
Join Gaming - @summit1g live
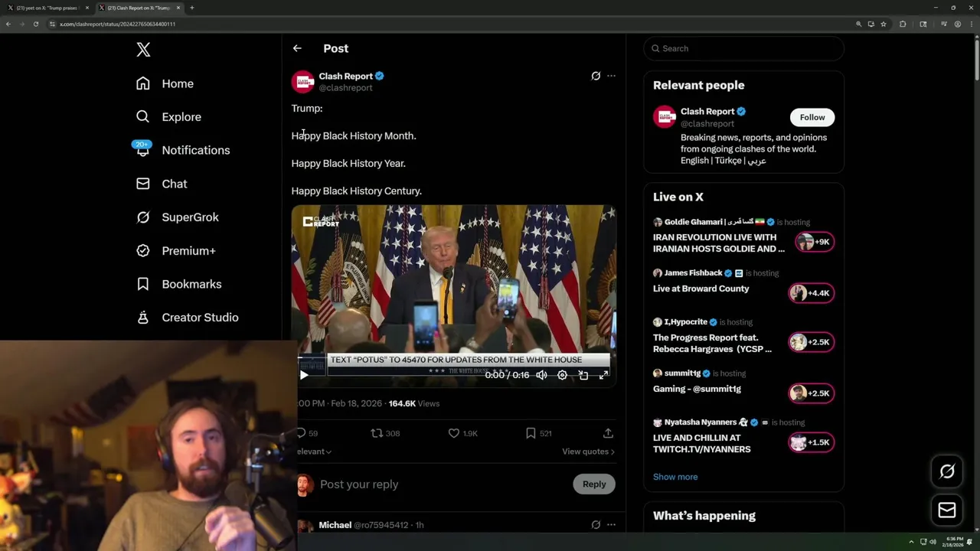coord(697,389)
